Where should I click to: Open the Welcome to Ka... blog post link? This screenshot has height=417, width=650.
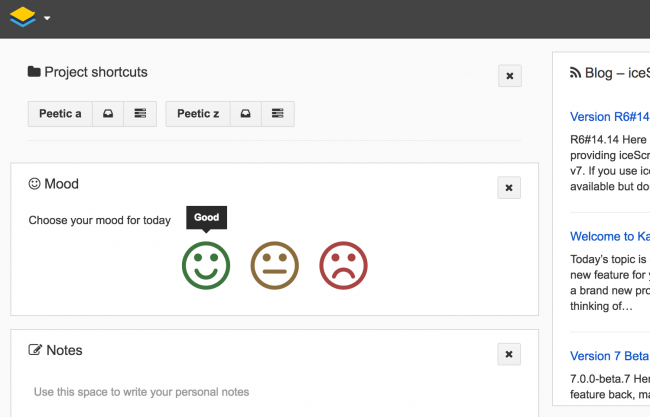(609, 237)
